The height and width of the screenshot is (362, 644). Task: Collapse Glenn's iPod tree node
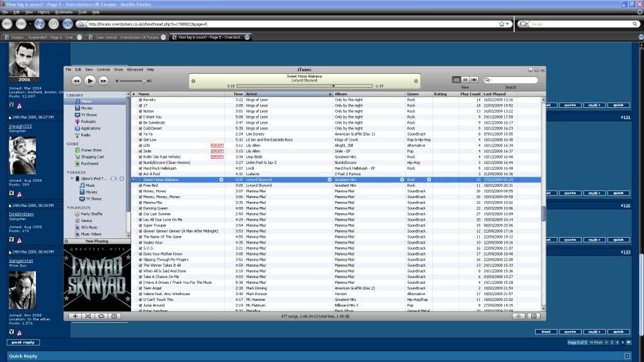coord(72,178)
